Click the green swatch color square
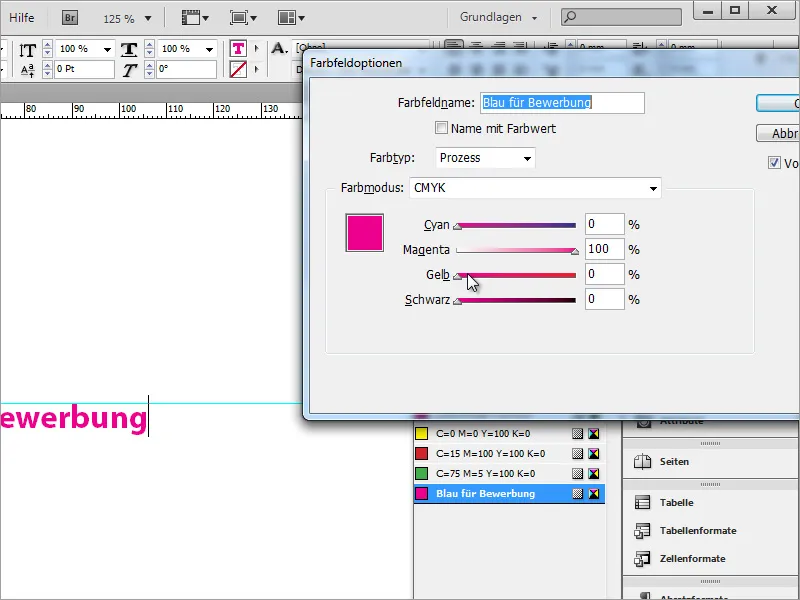The height and width of the screenshot is (600, 800). [x=421, y=473]
